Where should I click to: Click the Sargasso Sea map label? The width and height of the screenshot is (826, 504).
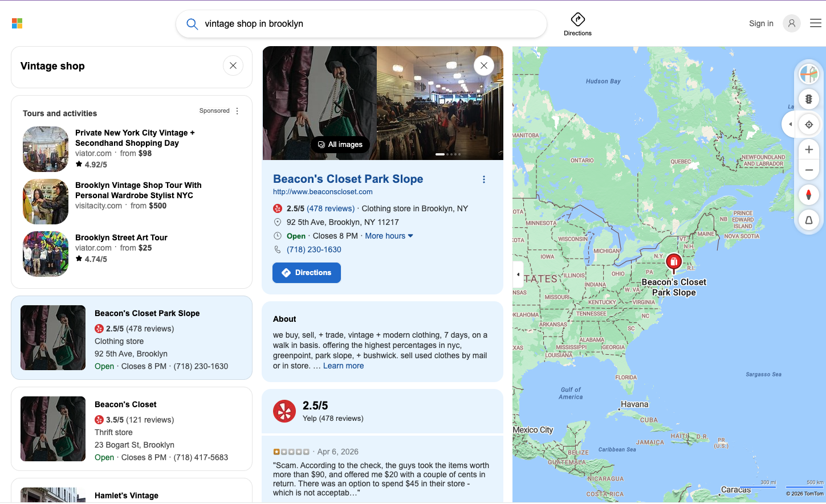[764, 375]
